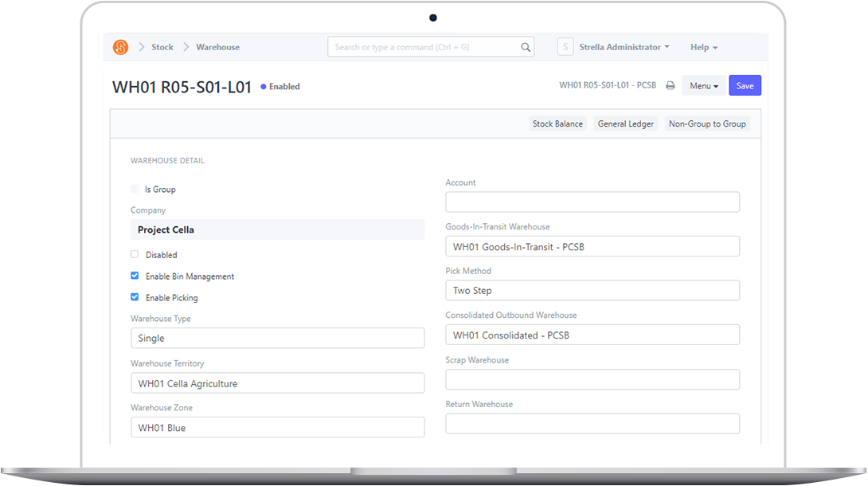The height and width of the screenshot is (486, 868).
Task: Open the Stock Balance view
Action: point(557,123)
